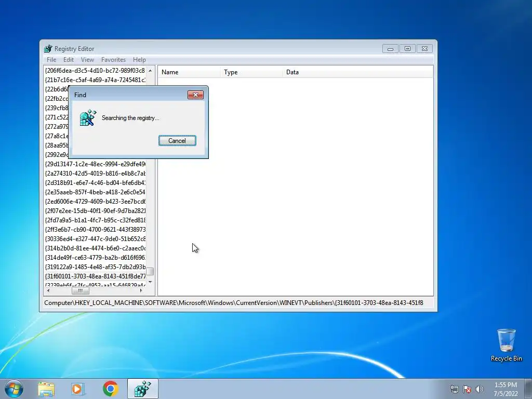Open Windows Explorer from taskbar
The image size is (532, 399).
[46, 389]
